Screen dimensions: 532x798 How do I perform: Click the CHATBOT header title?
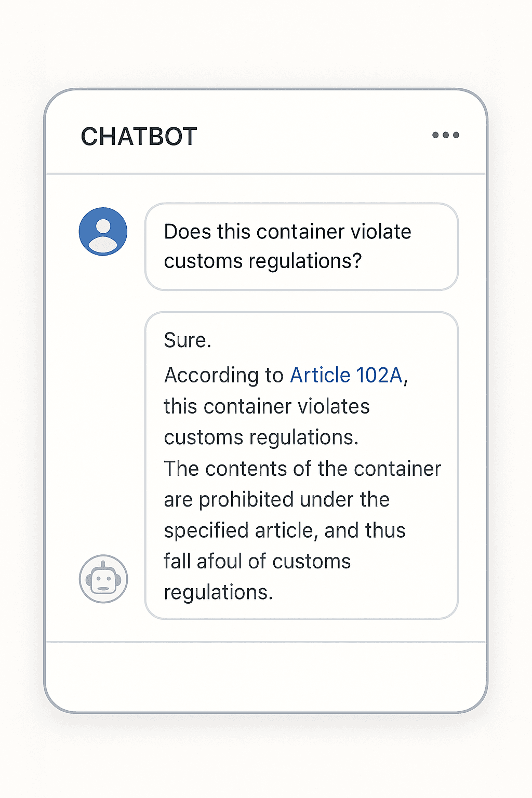coord(139,137)
